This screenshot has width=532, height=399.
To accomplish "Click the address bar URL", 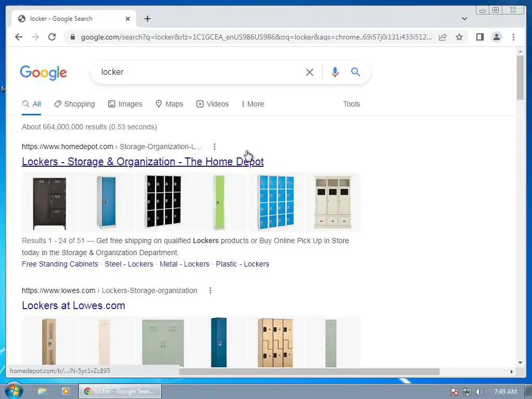I will (x=256, y=37).
